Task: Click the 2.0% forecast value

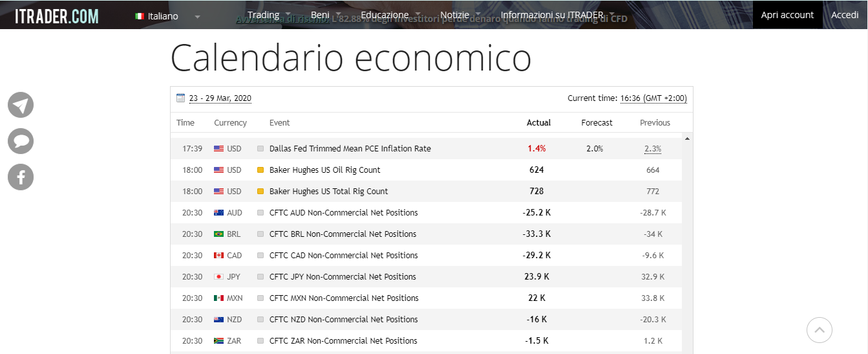Action: point(595,149)
